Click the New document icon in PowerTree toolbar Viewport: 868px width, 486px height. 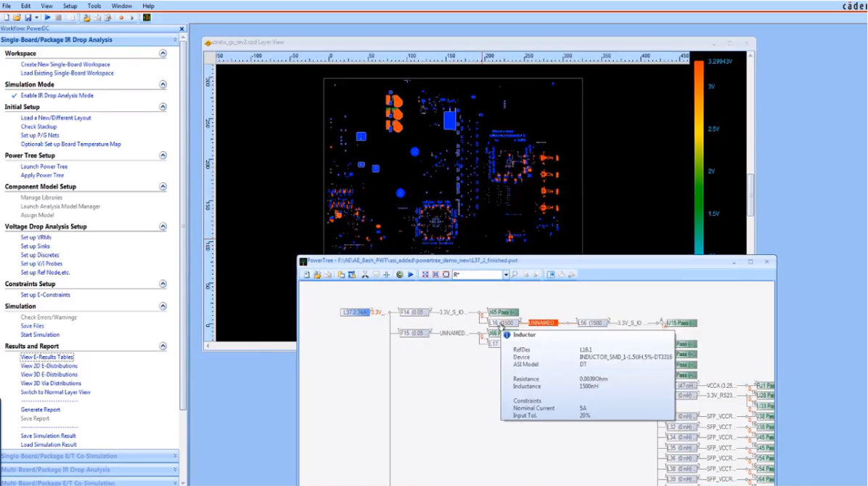point(307,275)
